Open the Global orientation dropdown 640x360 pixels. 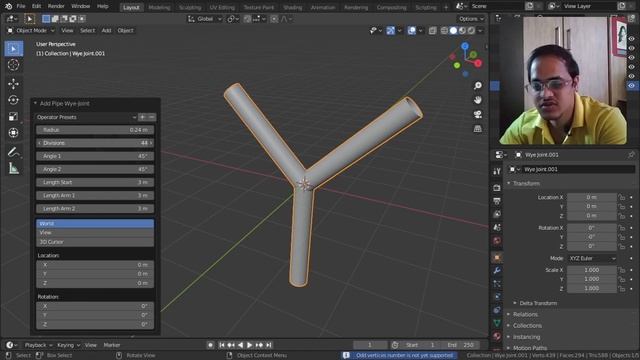click(205, 19)
